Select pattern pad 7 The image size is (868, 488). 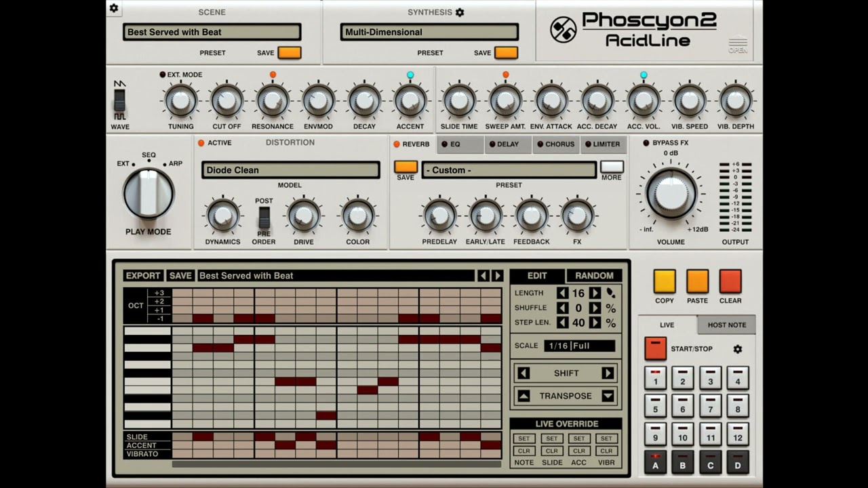pos(710,406)
